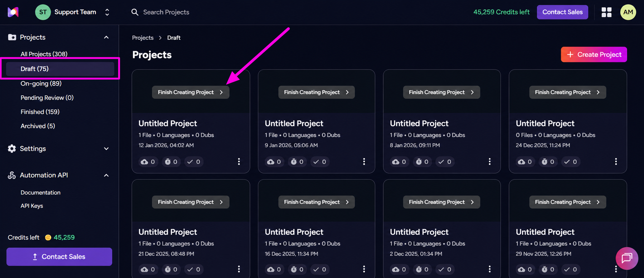This screenshot has width=644, height=278.
Task: Open the AM user avatar menu
Action: [628, 12]
